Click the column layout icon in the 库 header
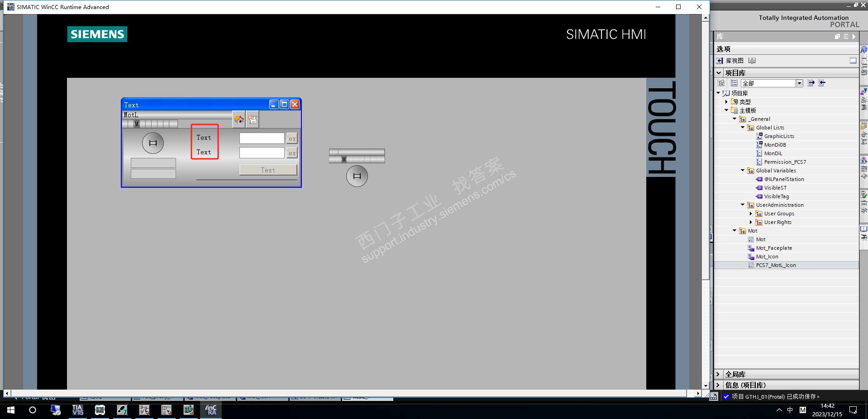Image resolution: width=868 pixels, height=419 pixels. point(846,37)
